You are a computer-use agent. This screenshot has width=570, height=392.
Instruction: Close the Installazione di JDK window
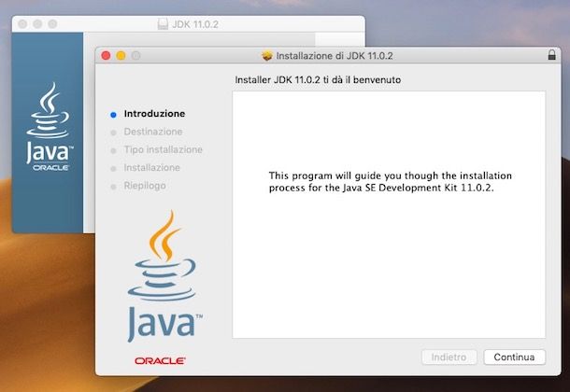(106, 56)
